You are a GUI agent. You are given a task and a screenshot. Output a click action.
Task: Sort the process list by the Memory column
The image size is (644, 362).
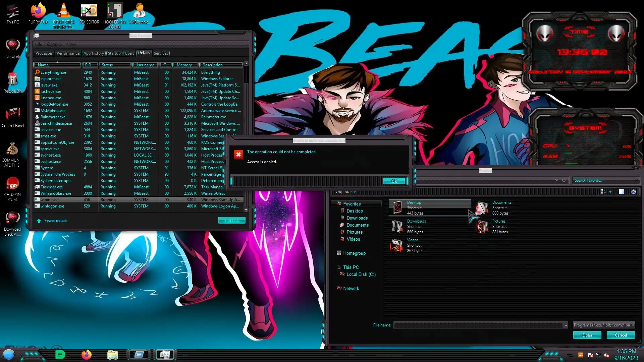tap(186, 65)
